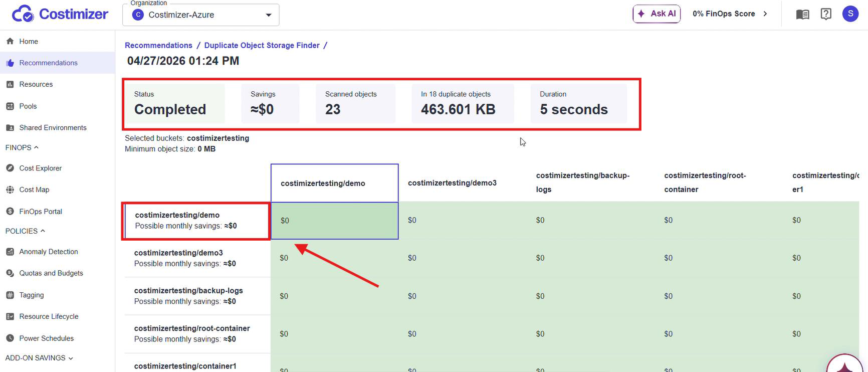Expand the 0% FinOps Score chevron
Screen dimensions: 868x372
click(x=765, y=14)
